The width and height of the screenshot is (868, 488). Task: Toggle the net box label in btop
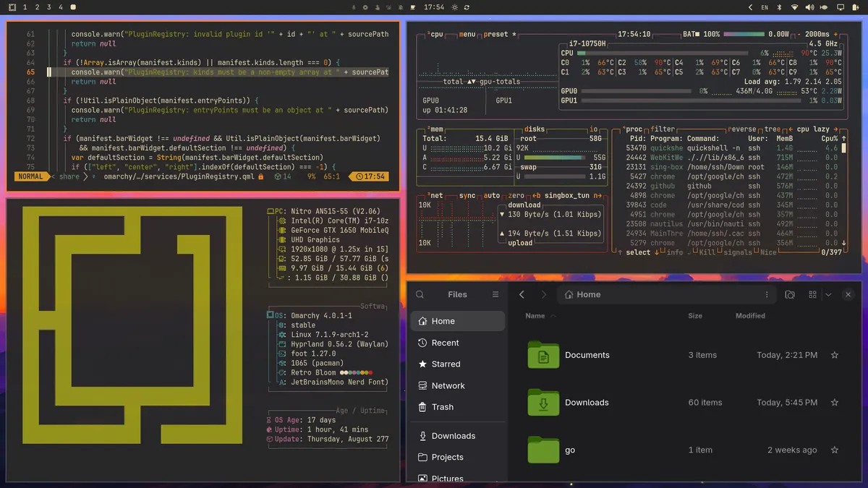[435, 195]
